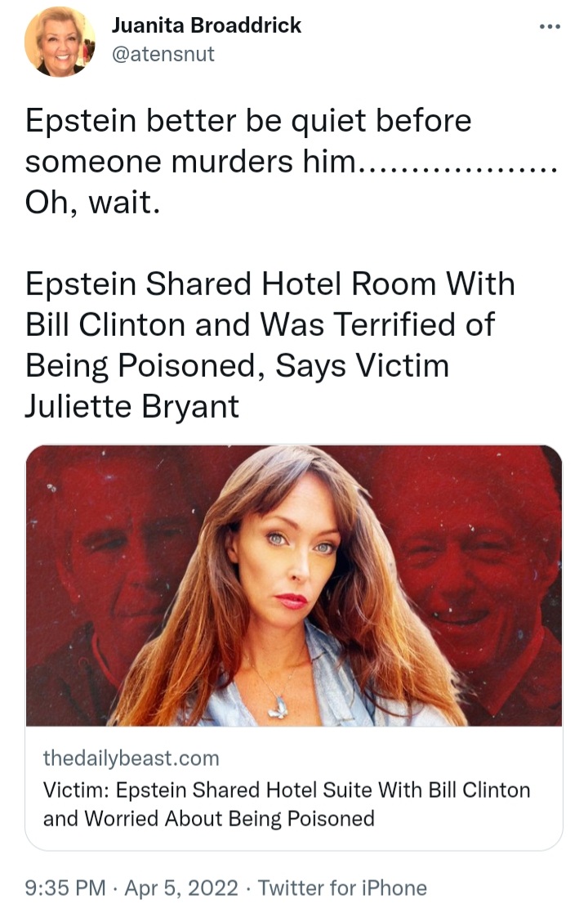Click the 'Epstein better be quiet before' line
Image resolution: width=588 pixels, height=917 pixels.
click(247, 121)
